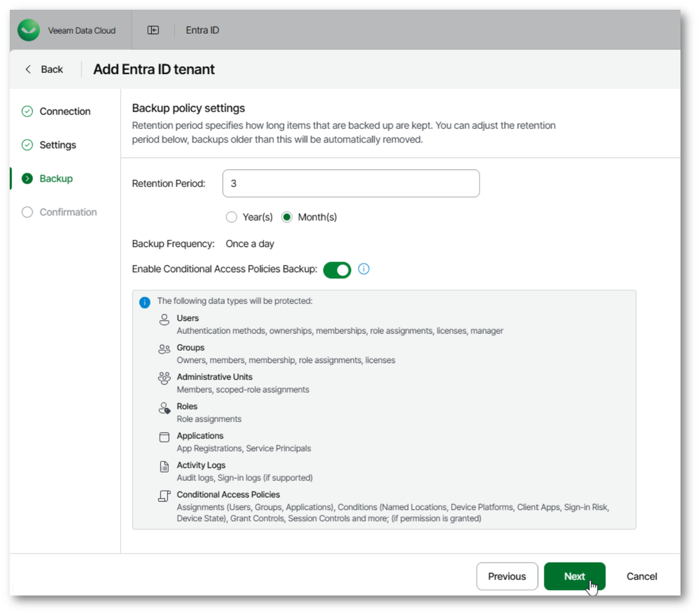Screen dimensions: 700x615
Task: Click the Veeam Data Cloud logo
Action: (x=29, y=30)
